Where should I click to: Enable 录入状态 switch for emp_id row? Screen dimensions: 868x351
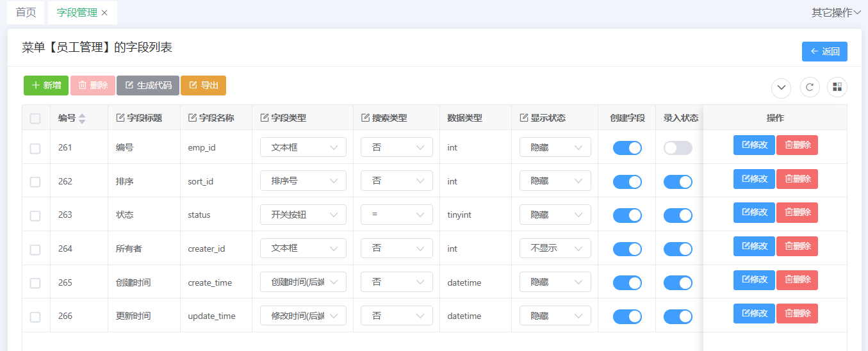678,148
